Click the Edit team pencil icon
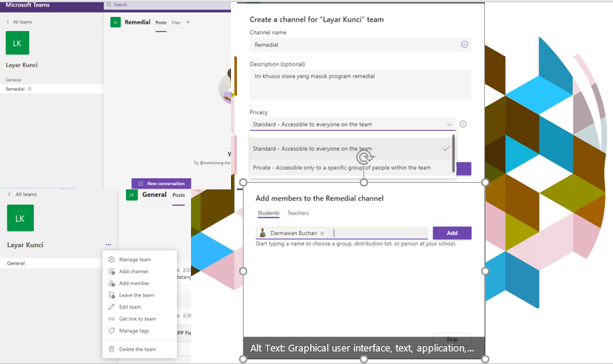 pyautogui.click(x=111, y=307)
